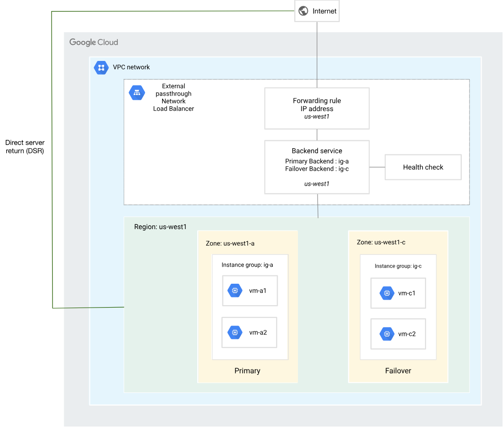
Task: Click the Region: us-west1 label
Action: coord(160,227)
